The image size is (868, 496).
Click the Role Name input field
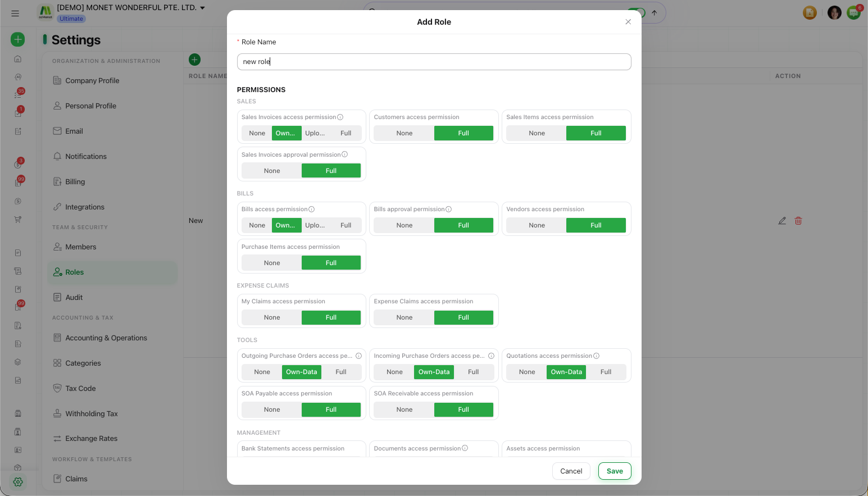pos(434,62)
